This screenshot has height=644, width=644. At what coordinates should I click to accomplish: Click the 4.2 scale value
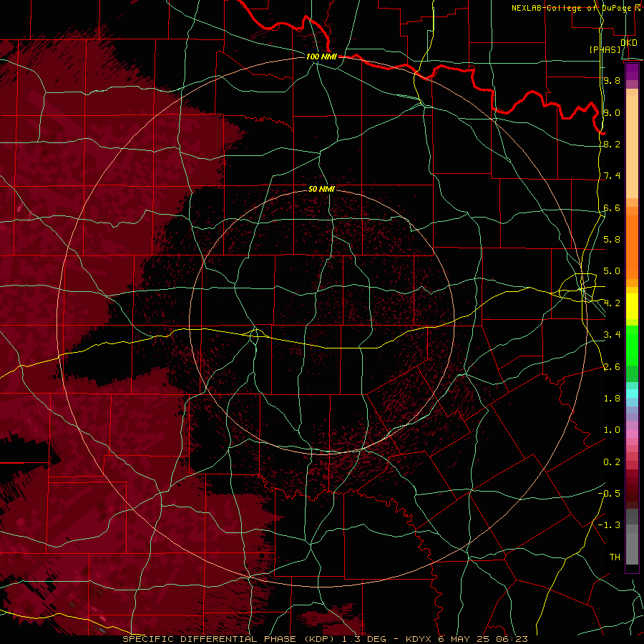tap(612, 303)
